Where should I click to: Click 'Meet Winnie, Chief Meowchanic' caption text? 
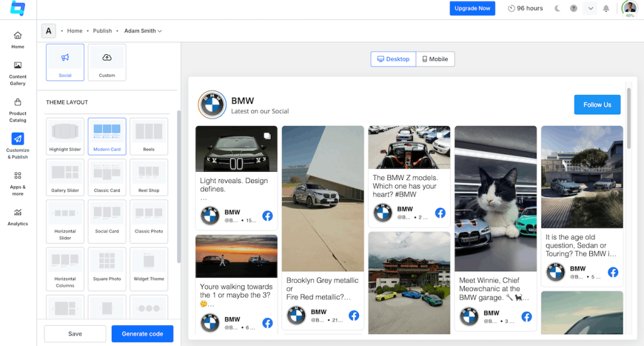[494, 289]
